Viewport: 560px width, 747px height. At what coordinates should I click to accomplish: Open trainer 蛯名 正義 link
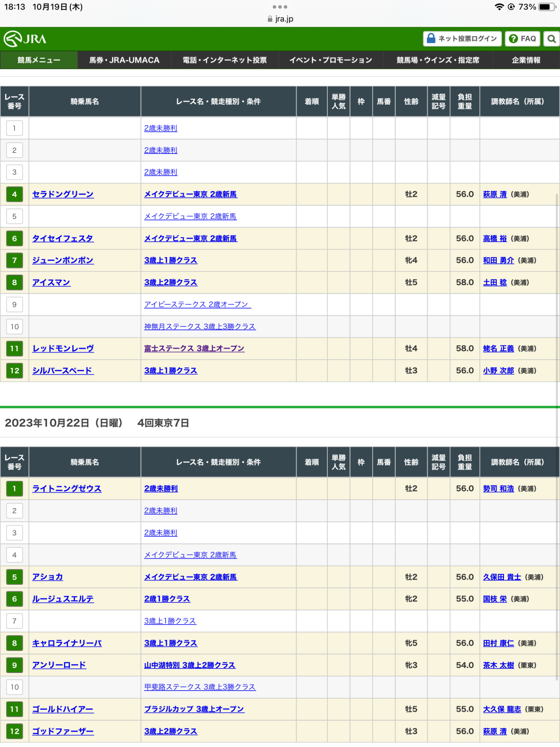498,348
